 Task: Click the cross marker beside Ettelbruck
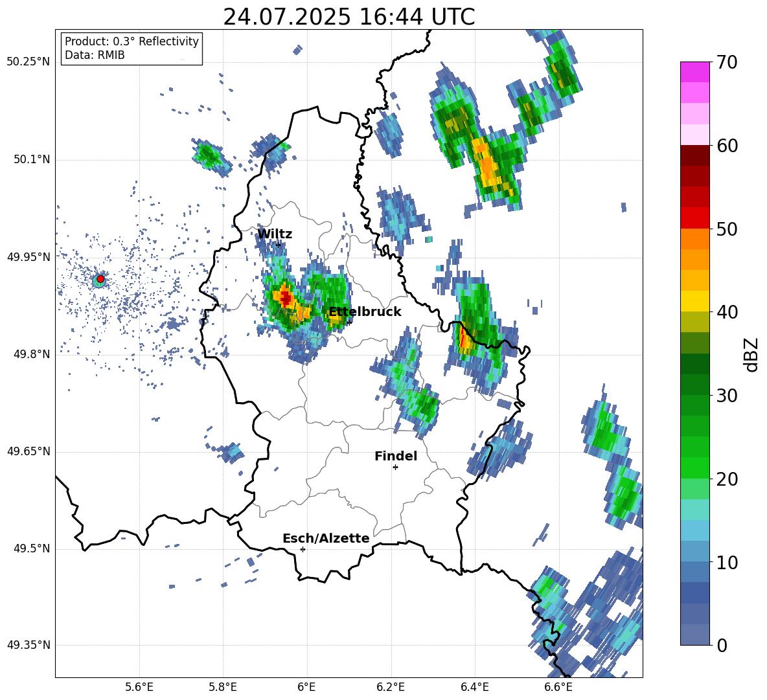coord(349,322)
